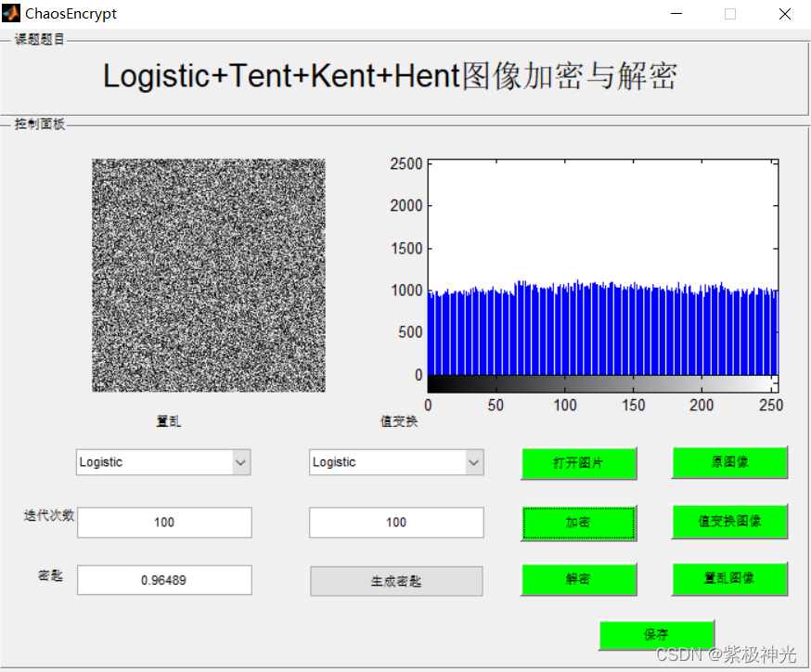Click the 打开图片 button
The width and height of the screenshot is (811, 672).
tap(578, 463)
